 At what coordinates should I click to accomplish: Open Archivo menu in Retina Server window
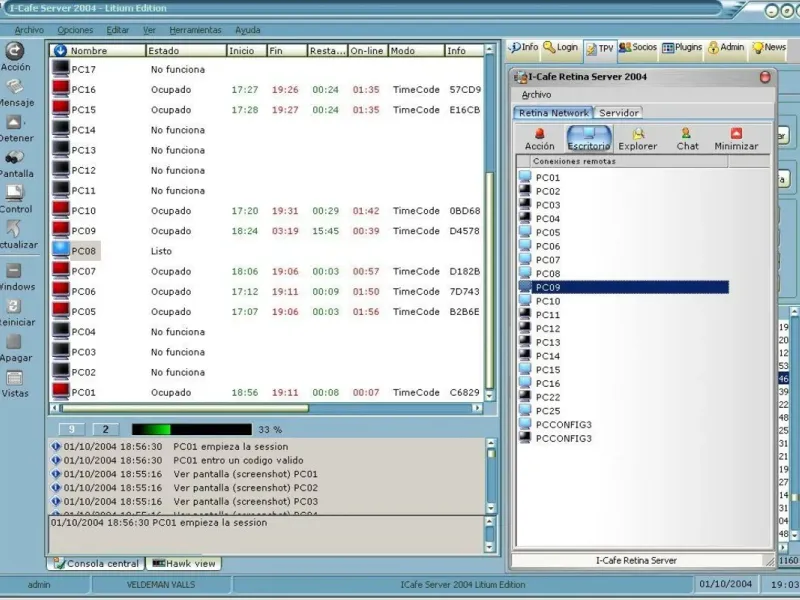pos(536,94)
